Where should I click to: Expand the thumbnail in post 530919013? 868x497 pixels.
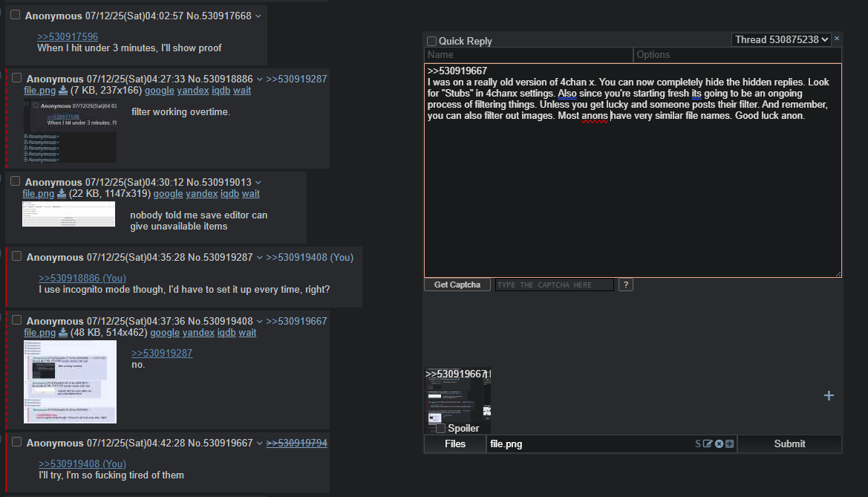68,214
